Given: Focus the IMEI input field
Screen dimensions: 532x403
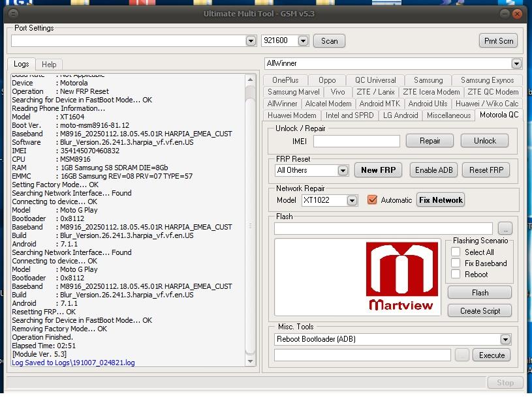Looking at the screenshot, I should pyautogui.click(x=356, y=141).
